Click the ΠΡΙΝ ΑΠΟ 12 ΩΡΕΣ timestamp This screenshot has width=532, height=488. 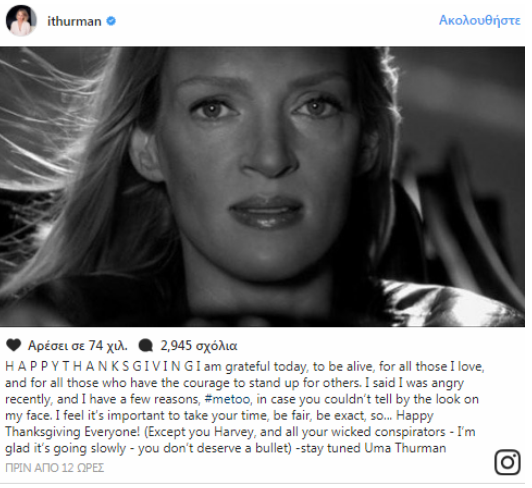55,468
